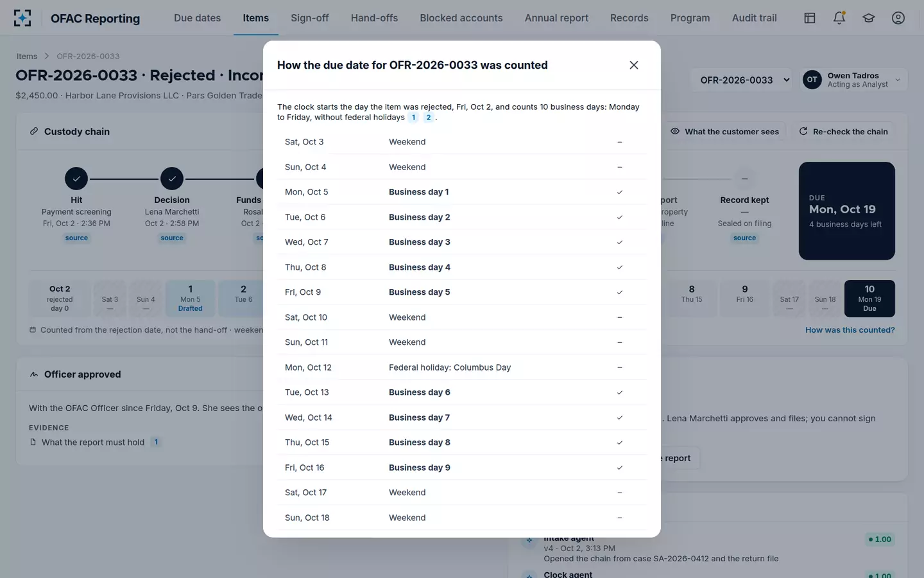Click the calendar icon by Counted from note
The width and height of the screenshot is (924, 578).
coord(33,330)
